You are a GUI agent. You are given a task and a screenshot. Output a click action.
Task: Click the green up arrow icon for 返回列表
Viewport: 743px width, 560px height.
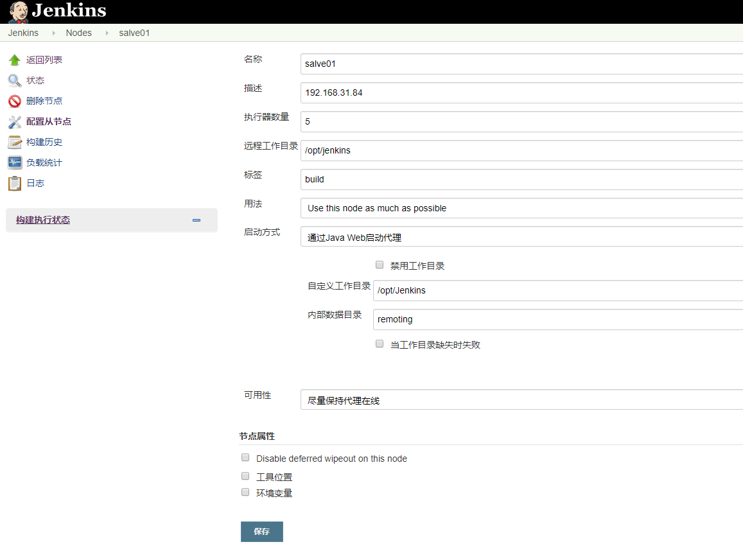click(x=15, y=60)
